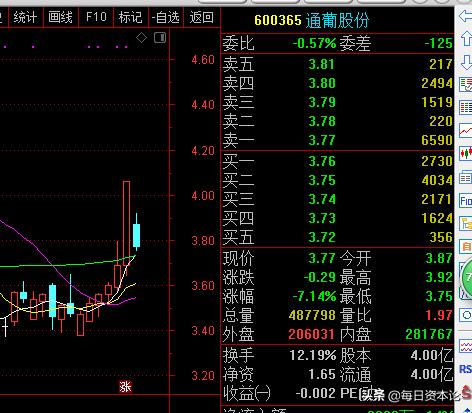Click the 量比 value 1.97
The width and height of the screenshot is (472, 413).
(439, 315)
